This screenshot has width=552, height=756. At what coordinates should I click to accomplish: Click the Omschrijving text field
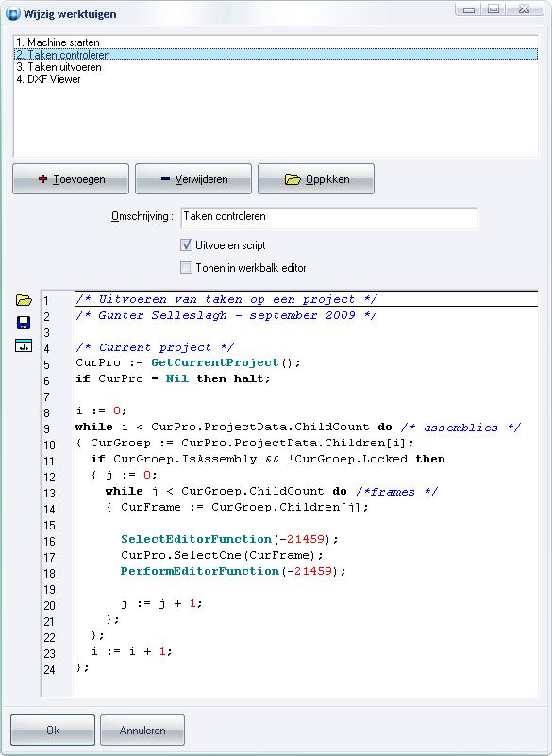tap(329, 217)
